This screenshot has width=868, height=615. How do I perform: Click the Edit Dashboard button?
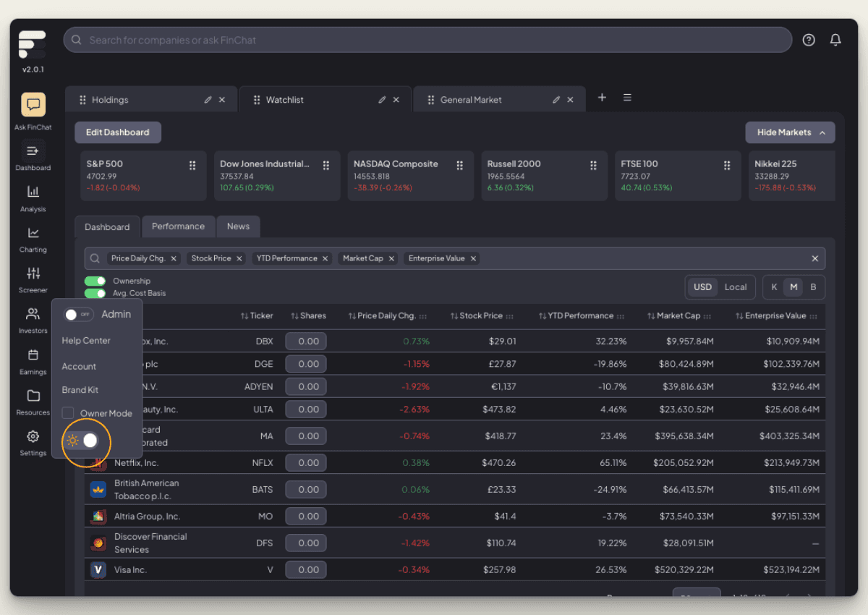point(118,132)
